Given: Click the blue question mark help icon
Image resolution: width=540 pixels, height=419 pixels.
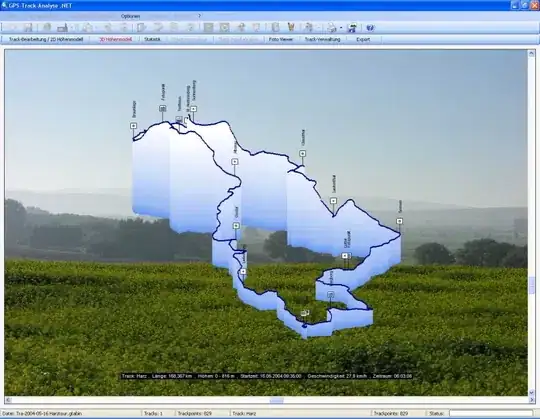Looking at the screenshot, I should click(x=370, y=28).
